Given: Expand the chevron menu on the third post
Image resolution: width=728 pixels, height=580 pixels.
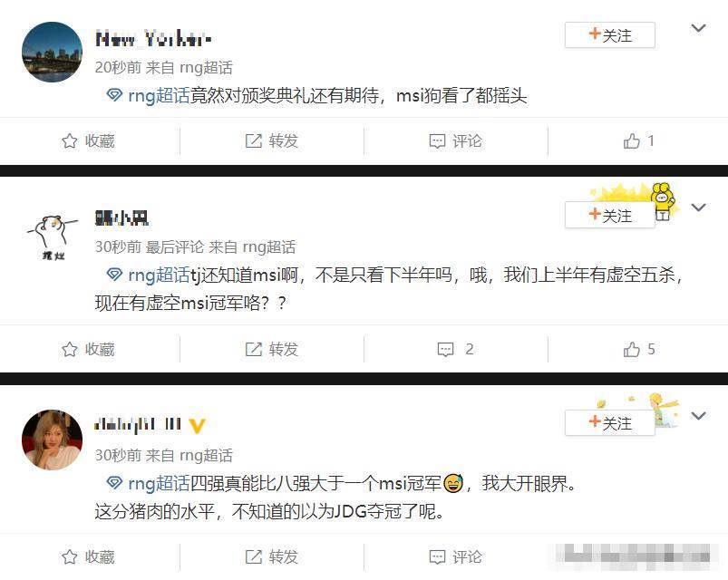Looking at the screenshot, I should coord(698,416).
